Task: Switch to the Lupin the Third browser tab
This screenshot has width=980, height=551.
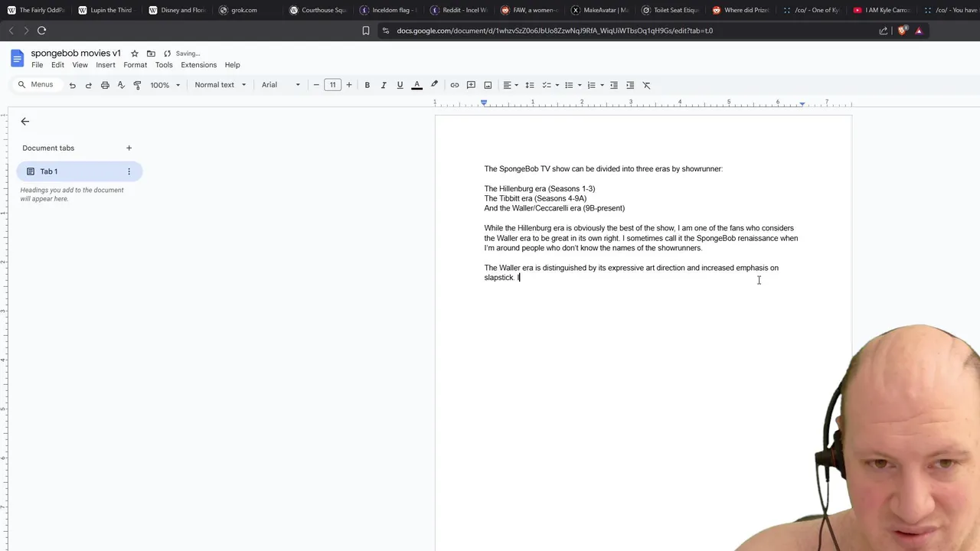Action: coord(105,10)
